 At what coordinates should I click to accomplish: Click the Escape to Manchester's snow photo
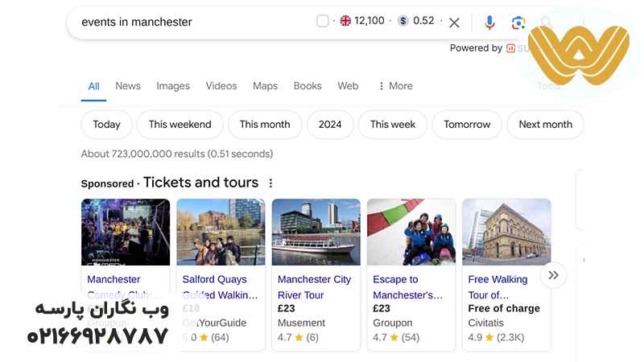click(x=411, y=232)
